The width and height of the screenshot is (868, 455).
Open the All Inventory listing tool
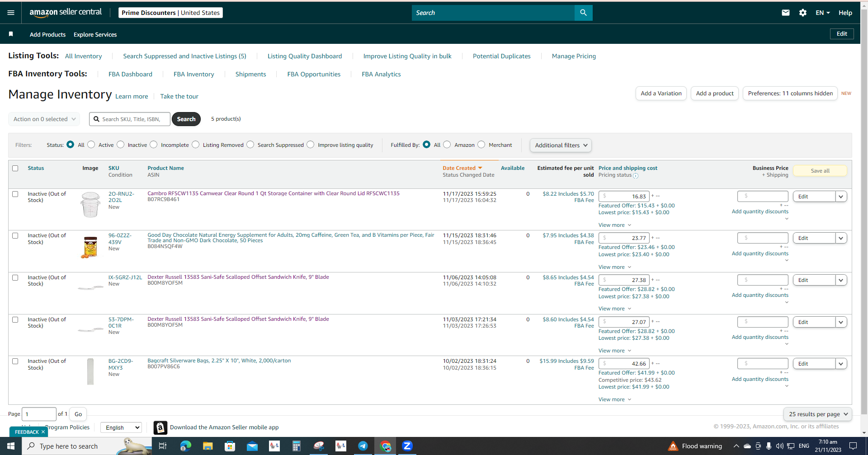click(x=84, y=56)
